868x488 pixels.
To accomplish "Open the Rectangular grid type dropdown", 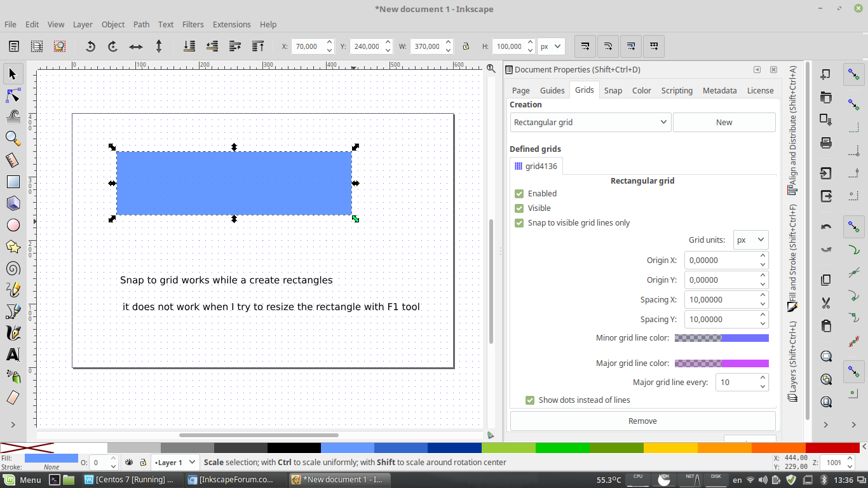I will [x=590, y=122].
